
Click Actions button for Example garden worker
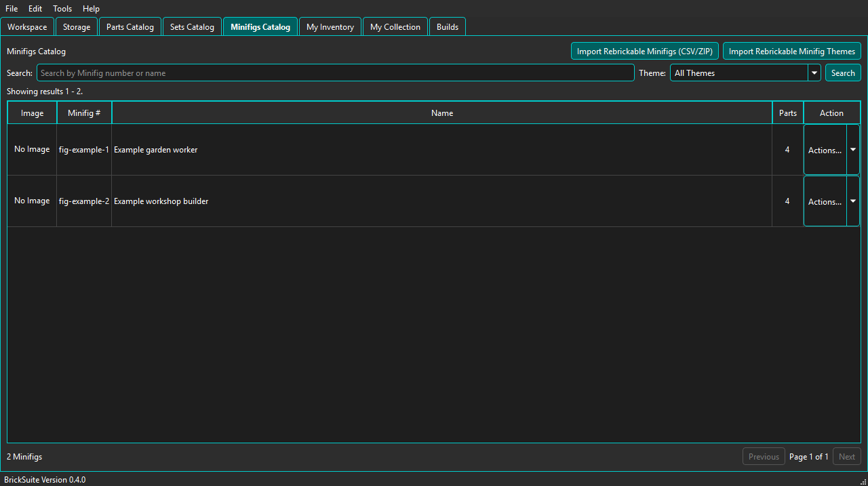tap(825, 150)
